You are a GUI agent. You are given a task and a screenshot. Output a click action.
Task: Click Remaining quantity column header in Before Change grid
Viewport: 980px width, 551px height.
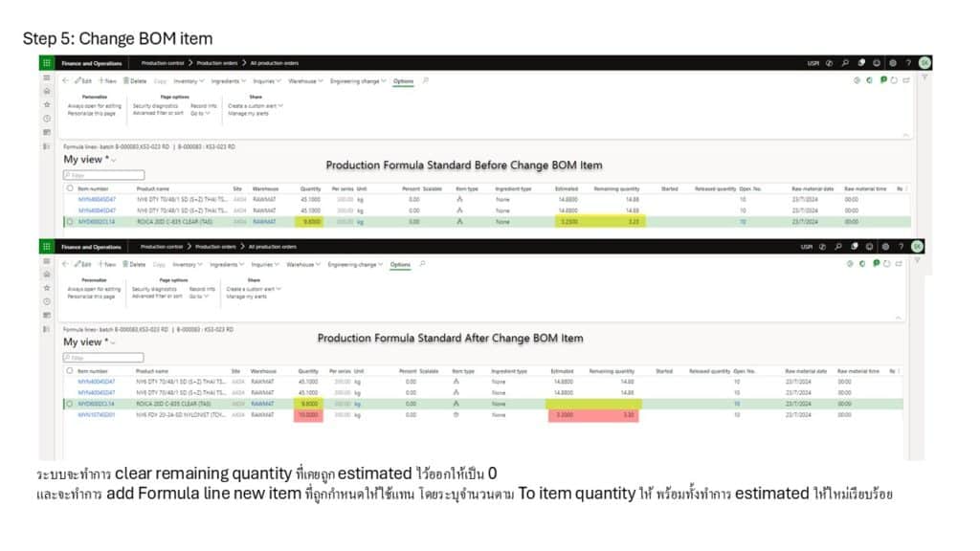pyautogui.click(x=616, y=188)
